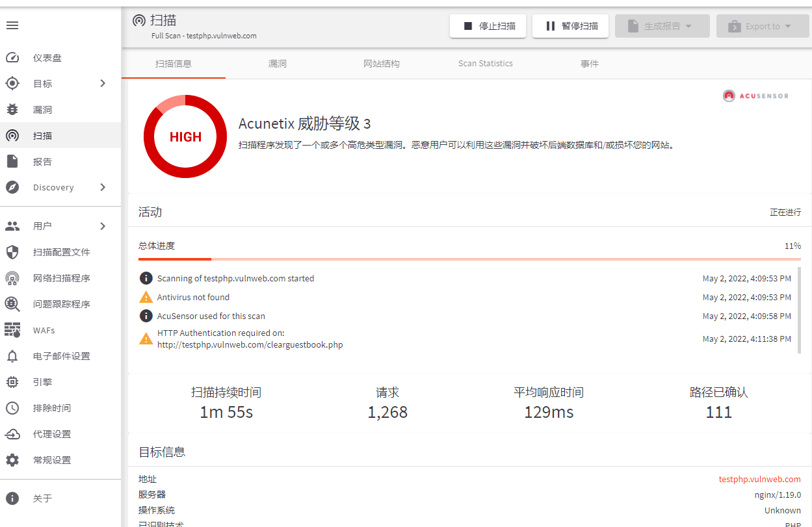
Task: Switch to the 网站结构 tab
Action: coord(382,64)
